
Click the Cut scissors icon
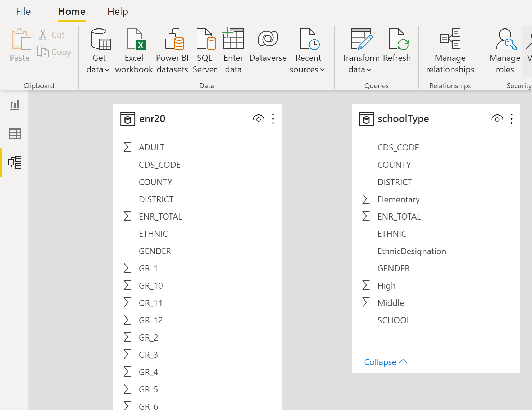[43, 35]
